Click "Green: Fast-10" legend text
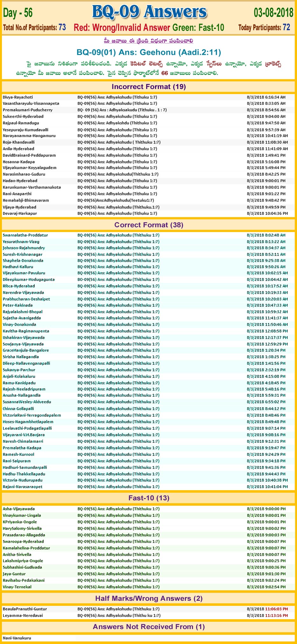Image resolution: width=297 pixels, height=644 pixels. point(198,28)
